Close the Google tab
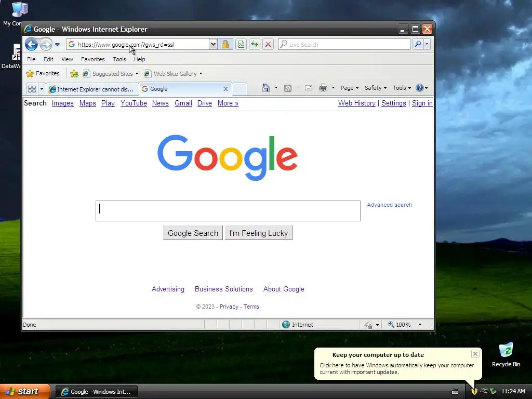Image resolution: width=532 pixels, height=399 pixels. (225, 89)
